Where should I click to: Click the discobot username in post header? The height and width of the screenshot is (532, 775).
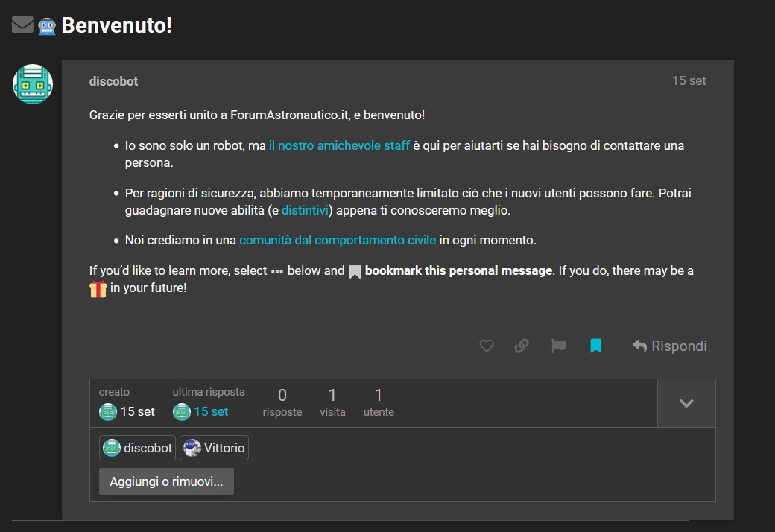113,81
